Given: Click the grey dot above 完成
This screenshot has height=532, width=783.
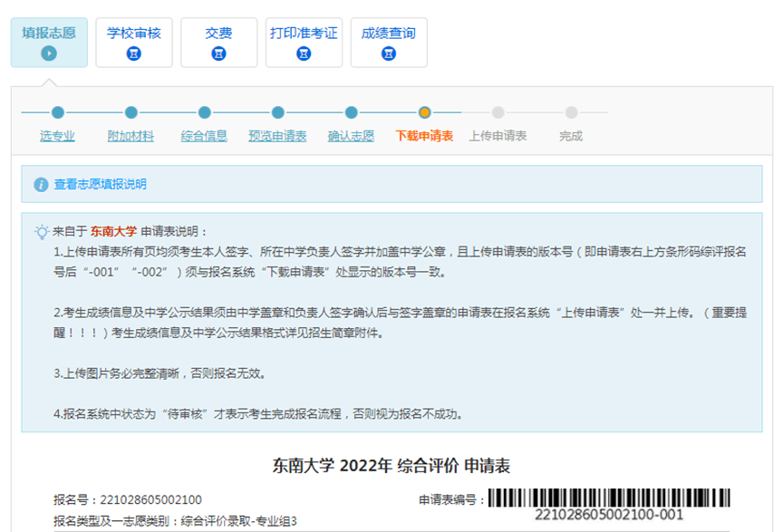Looking at the screenshot, I should click(571, 112).
